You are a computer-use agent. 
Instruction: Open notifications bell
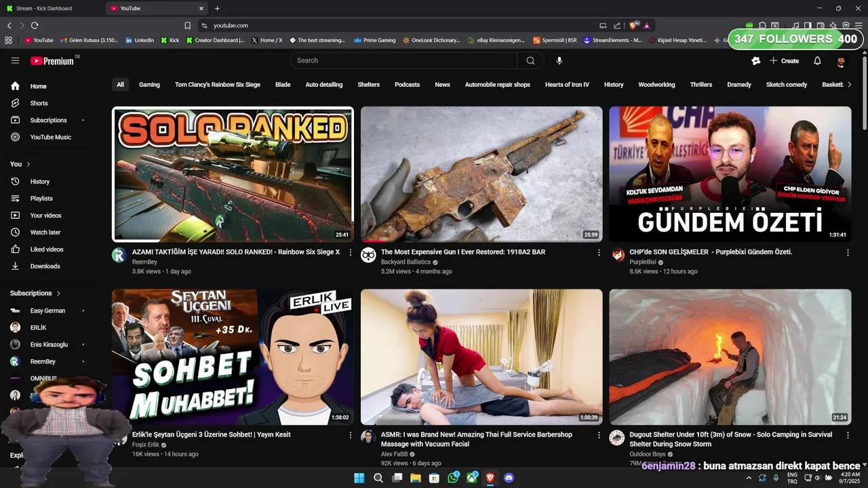pos(817,60)
